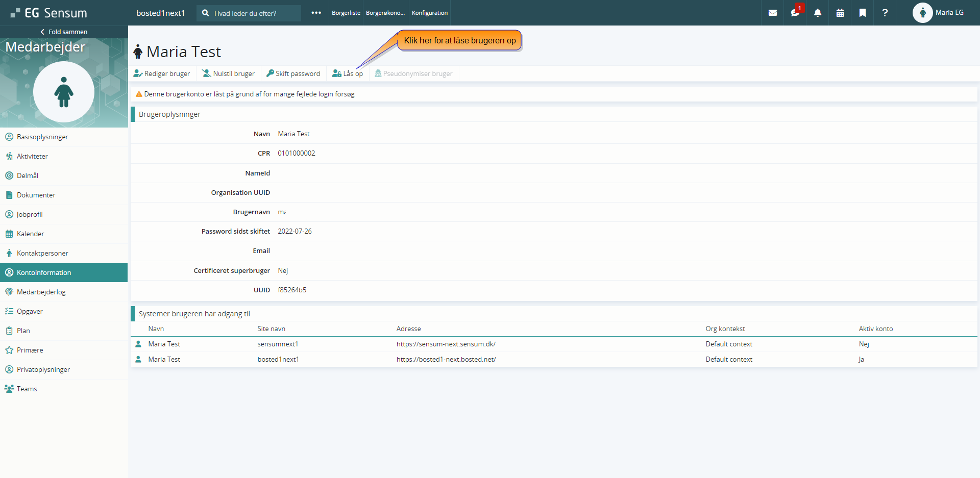Click Nulstil bruger in toolbar

click(229, 73)
